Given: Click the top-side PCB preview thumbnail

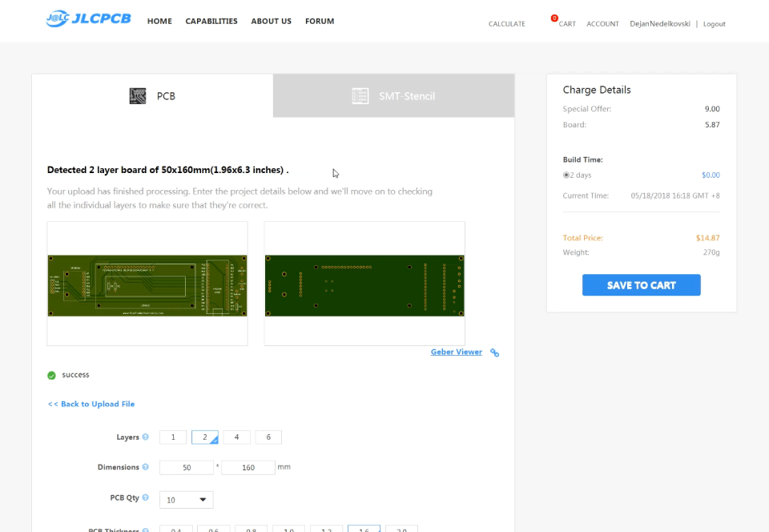Looking at the screenshot, I should pyautogui.click(x=147, y=284).
